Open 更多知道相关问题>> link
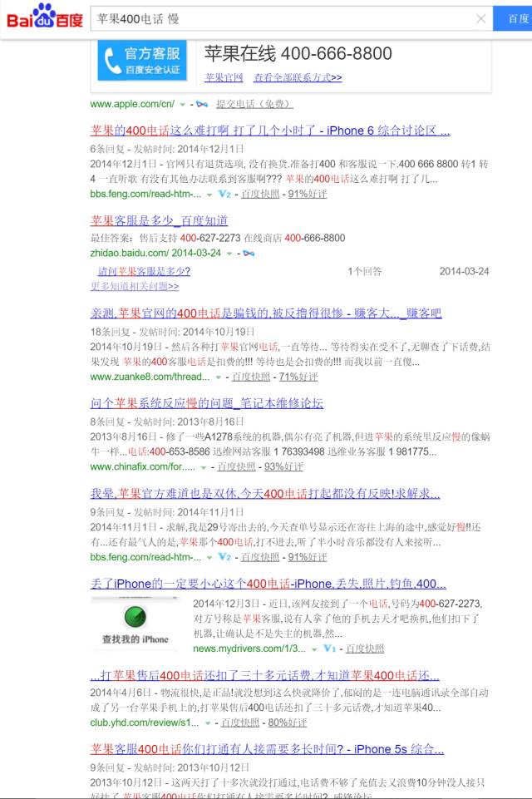The image size is (532, 799). tap(135, 286)
